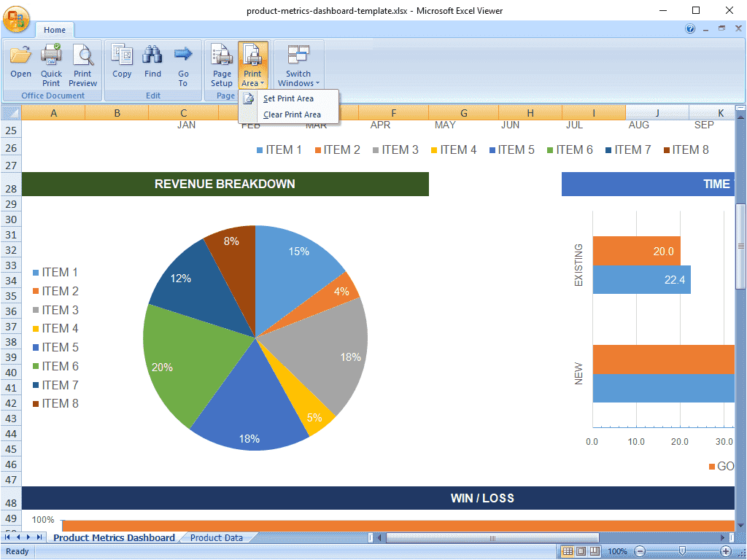
Task: Click the Ready status bar text
Action: (x=18, y=551)
